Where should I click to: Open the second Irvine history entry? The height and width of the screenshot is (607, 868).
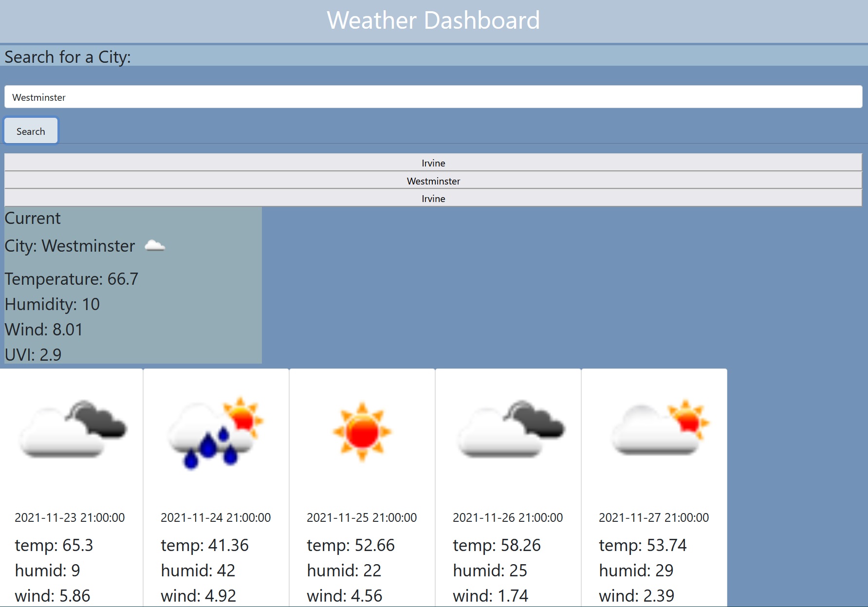pos(433,198)
